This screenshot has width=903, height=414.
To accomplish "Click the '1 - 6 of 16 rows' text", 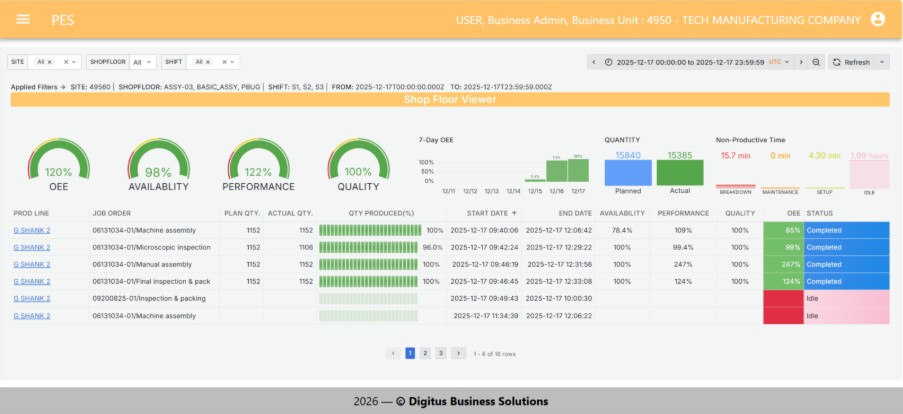I will click(494, 354).
